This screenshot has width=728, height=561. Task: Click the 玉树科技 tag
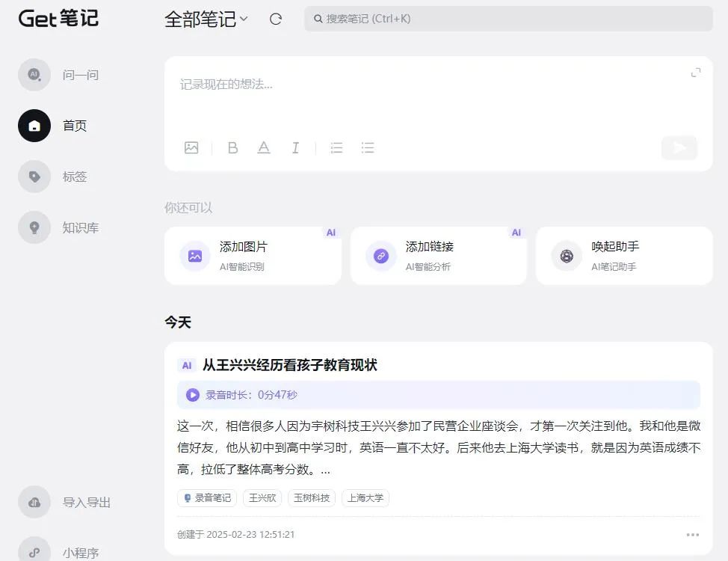pos(312,498)
